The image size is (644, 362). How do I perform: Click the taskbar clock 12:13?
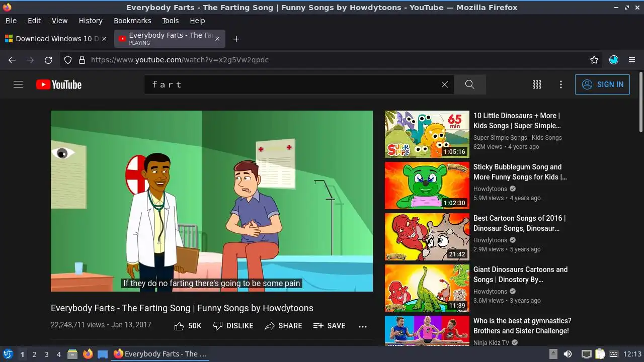(x=632, y=354)
